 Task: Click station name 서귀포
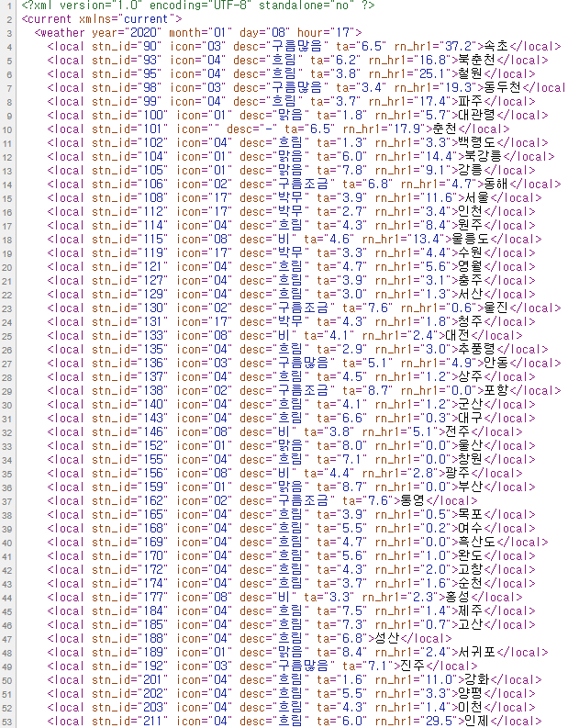477,653
